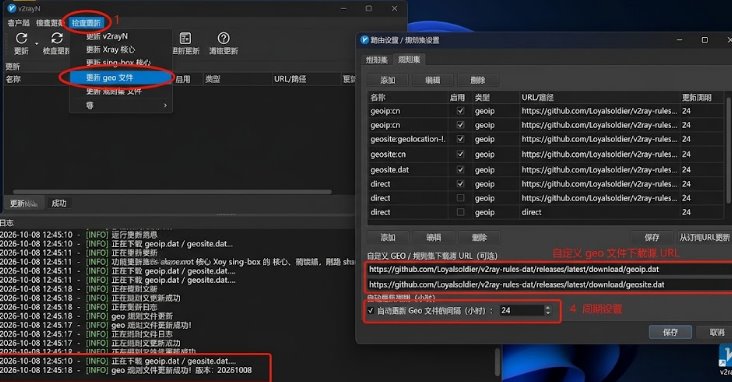The width and height of the screenshot is (732, 382).
Task: Toggle enable checkbox for geosite:cn row
Action: [460, 154]
